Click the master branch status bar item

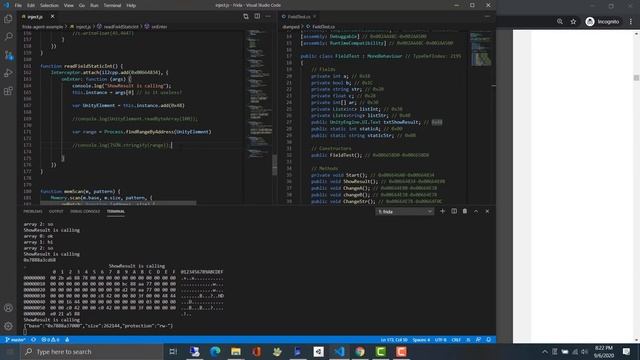pos(16,340)
